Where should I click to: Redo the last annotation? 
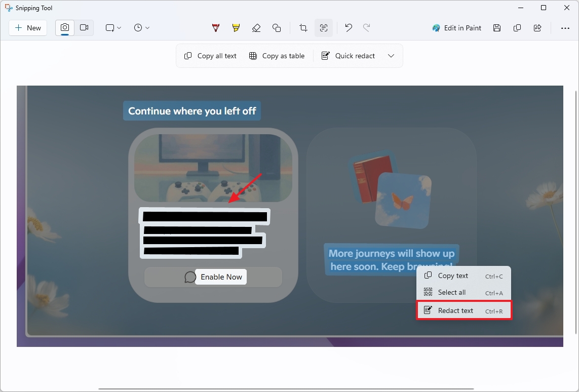coord(367,28)
